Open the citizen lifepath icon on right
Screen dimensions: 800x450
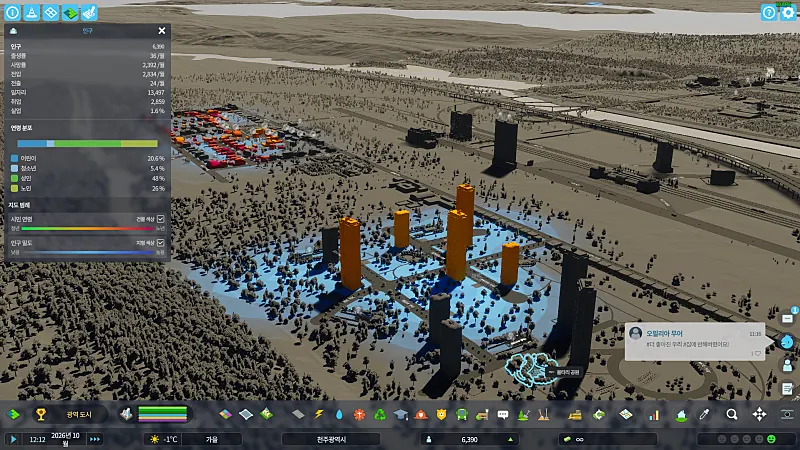[x=787, y=365]
